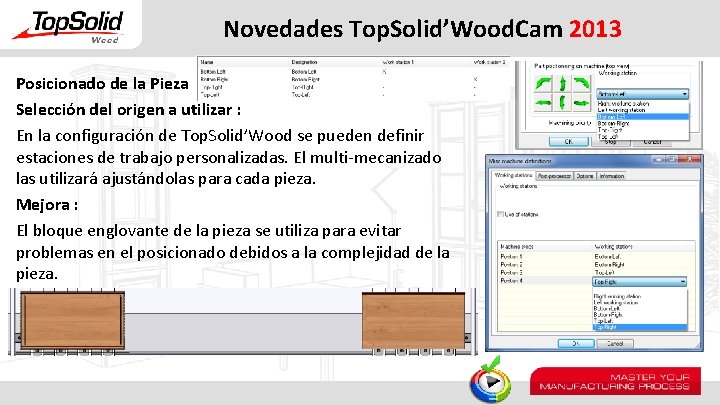This screenshot has width=720, height=405.
Task: Confirm with OK in machine definitions dialog
Action: click(x=576, y=343)
